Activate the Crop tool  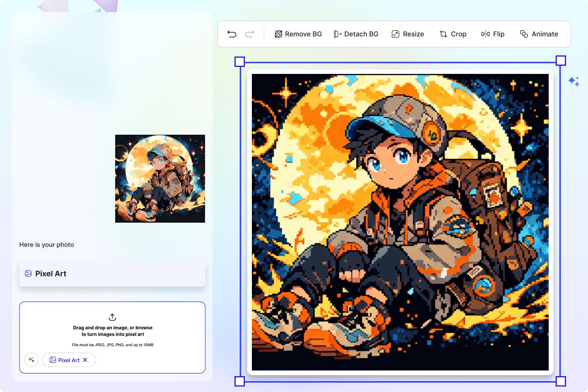[x=452, y=34]
